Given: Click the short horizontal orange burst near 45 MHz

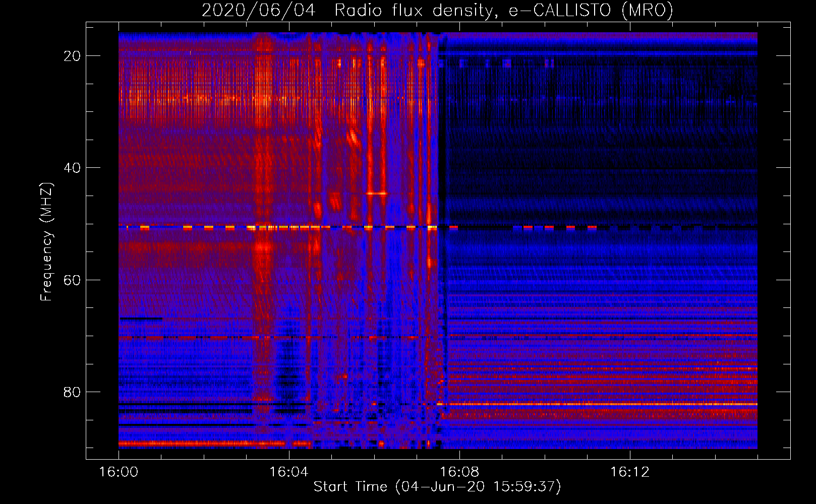Looking at the screenshot, I should 377,193.
